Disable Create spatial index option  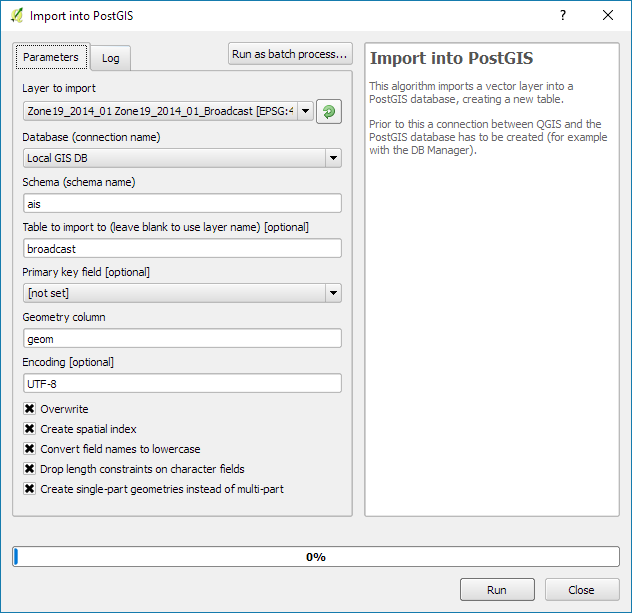[29, 429]
